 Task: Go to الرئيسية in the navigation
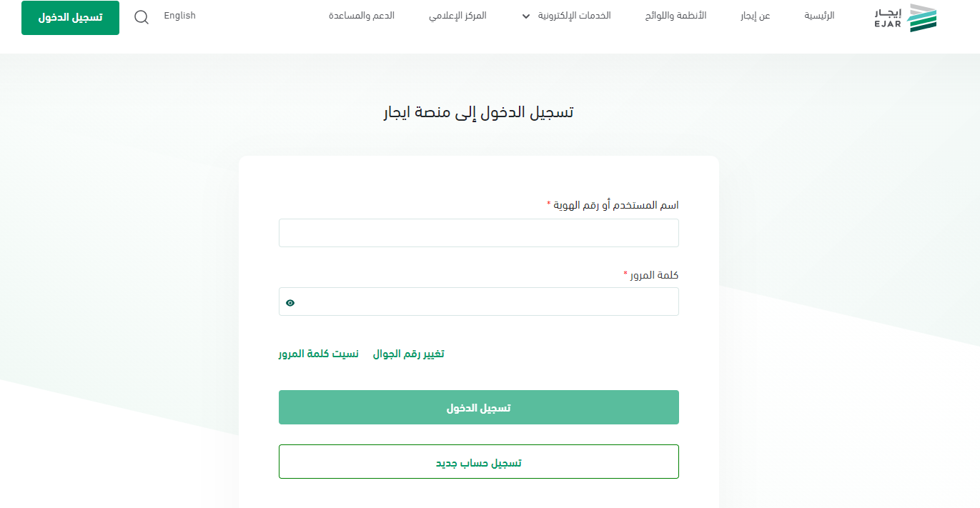(x=819, y=16)
